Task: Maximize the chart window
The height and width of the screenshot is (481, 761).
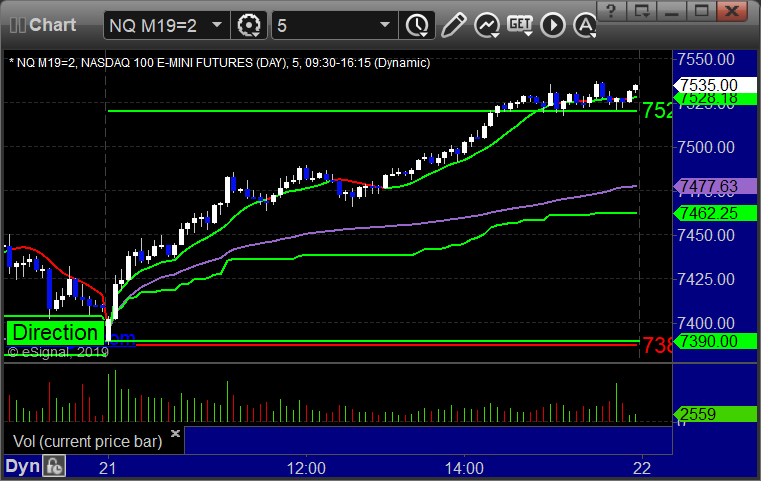Action: (x=701, y=11)
